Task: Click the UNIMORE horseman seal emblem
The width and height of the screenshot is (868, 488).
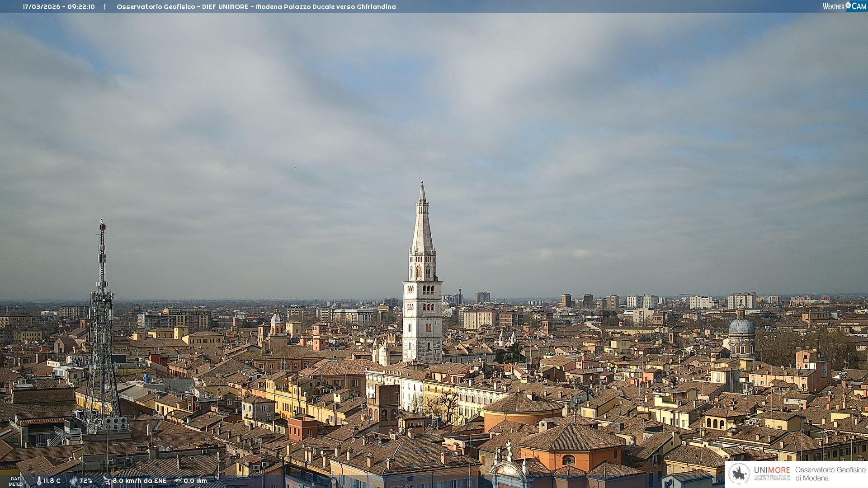Action: [739, 474]
